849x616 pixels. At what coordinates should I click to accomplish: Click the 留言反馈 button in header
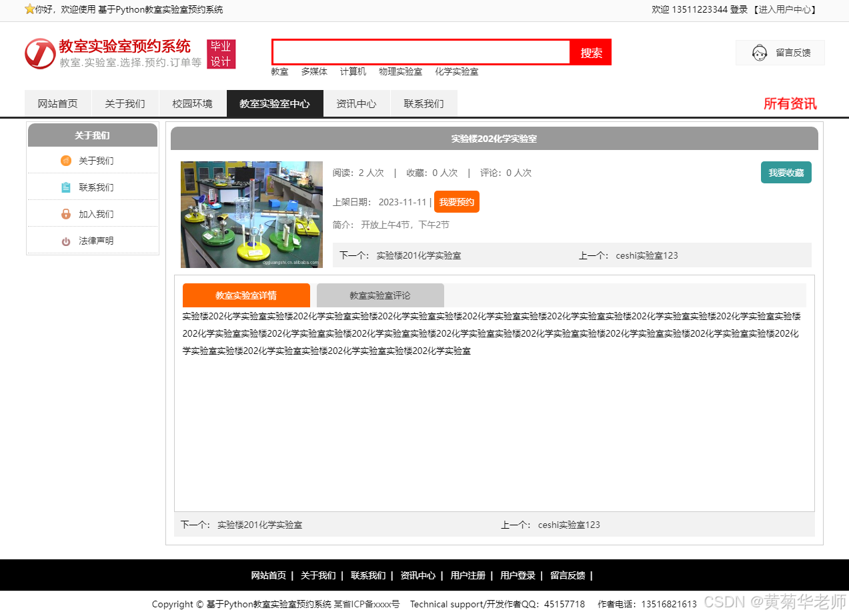click(x=780, y=53)
